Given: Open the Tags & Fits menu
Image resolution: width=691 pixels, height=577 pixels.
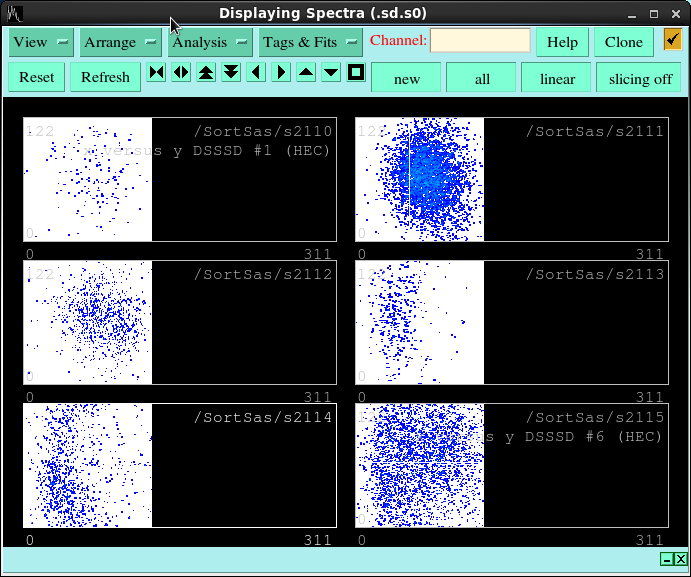Looking at the screenshot, I should click(x=310, y=42).
